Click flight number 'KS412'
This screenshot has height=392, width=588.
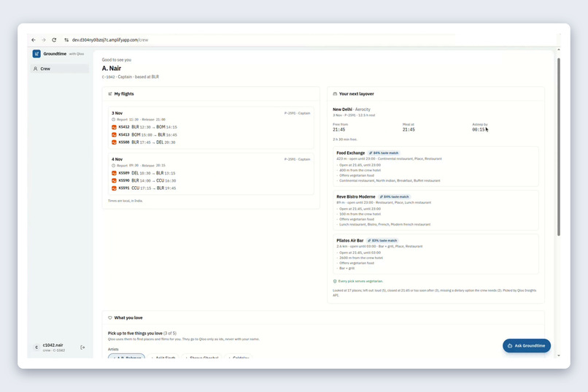pyautogui.click(x=124, y=127)
